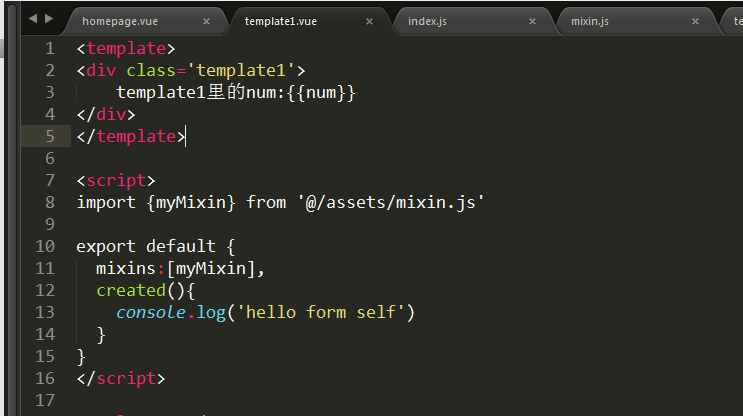Click the created() method name

(x=131, y=290)
